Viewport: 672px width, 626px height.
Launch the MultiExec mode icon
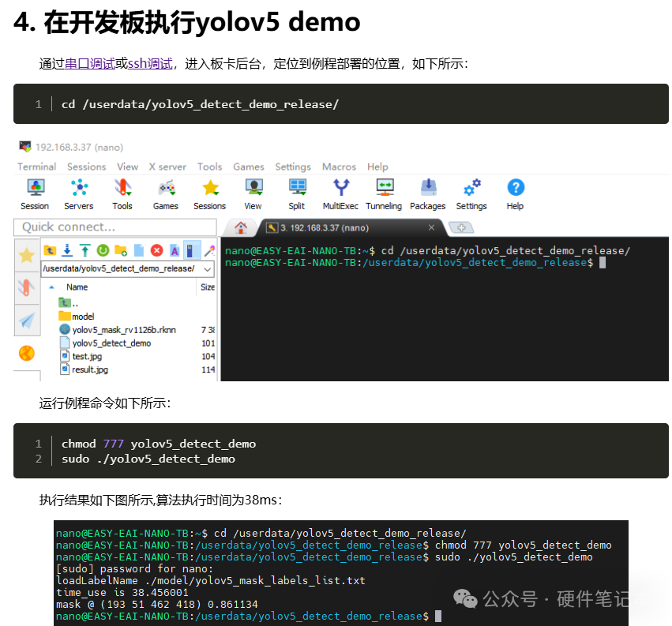tap(341, 193)
